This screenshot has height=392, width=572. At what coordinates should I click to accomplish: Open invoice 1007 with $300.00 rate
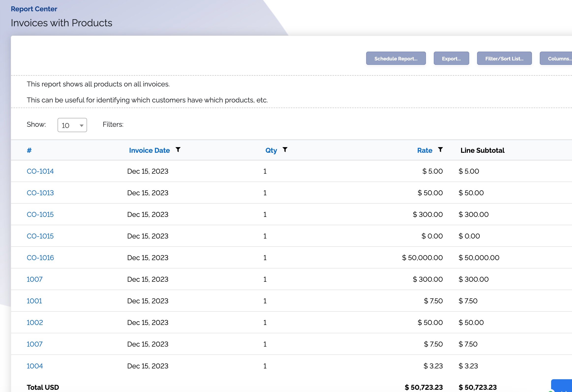34,280
